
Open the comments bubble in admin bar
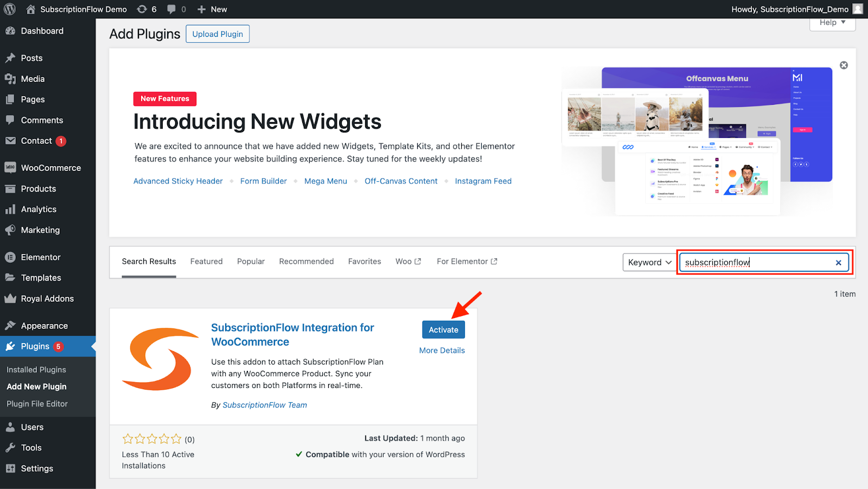(x=176, y=9)
